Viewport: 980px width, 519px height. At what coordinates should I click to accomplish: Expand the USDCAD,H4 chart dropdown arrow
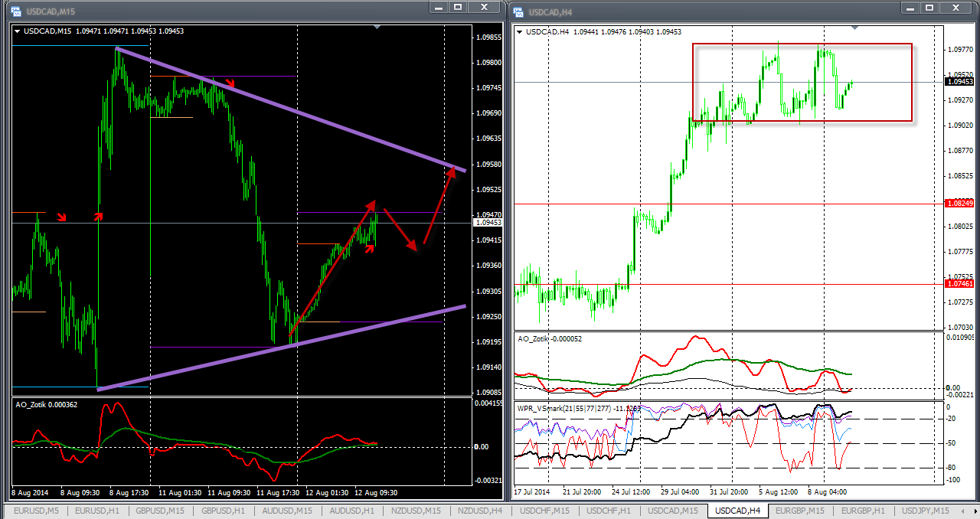pos(521,32)
